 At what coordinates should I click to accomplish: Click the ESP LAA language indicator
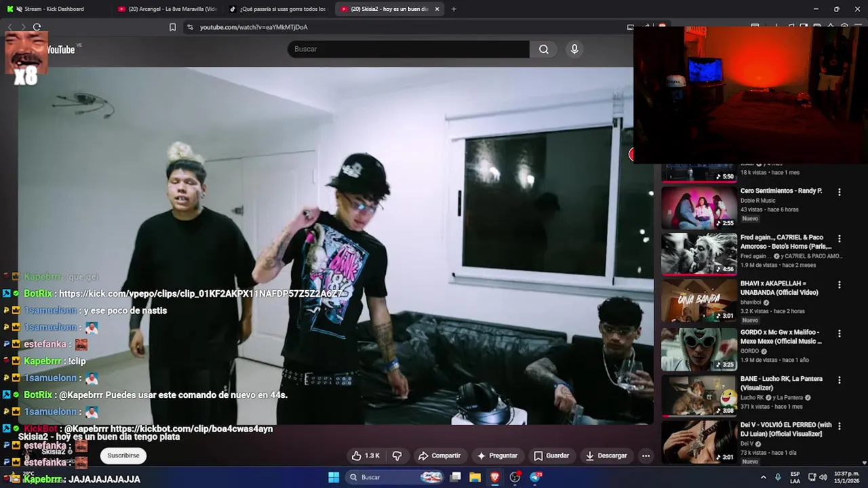pyautogui.click(x=795, y=477)
